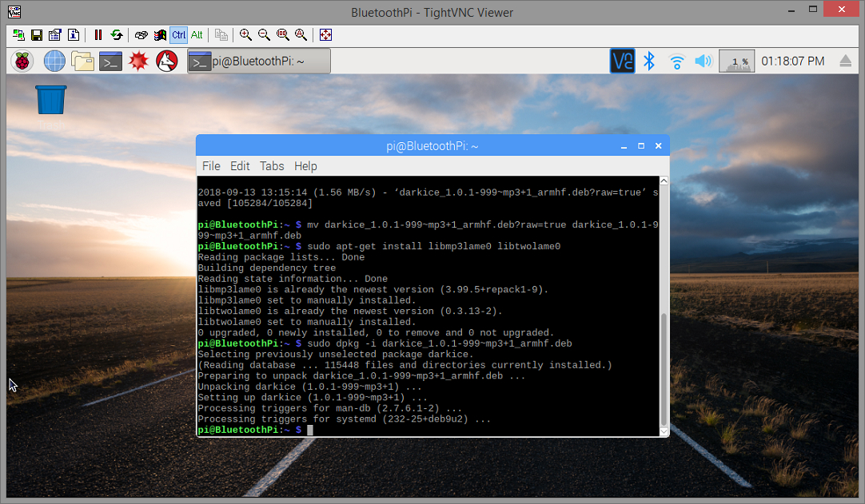Click terminal scrollbar up arrow

[x=664, y=181]
